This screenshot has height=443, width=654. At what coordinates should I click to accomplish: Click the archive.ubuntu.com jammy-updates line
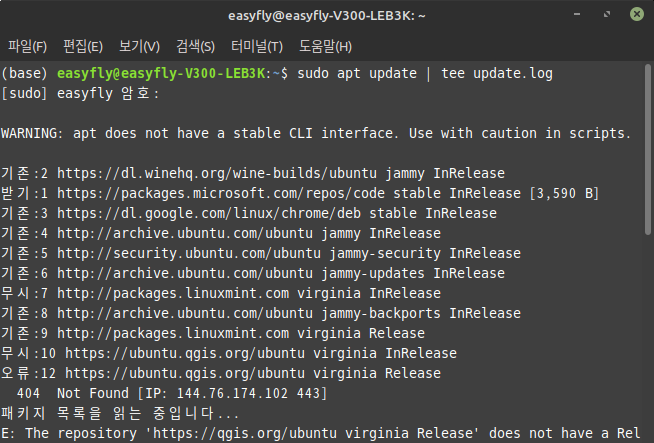pyautogui.click(x=253, y=273)
